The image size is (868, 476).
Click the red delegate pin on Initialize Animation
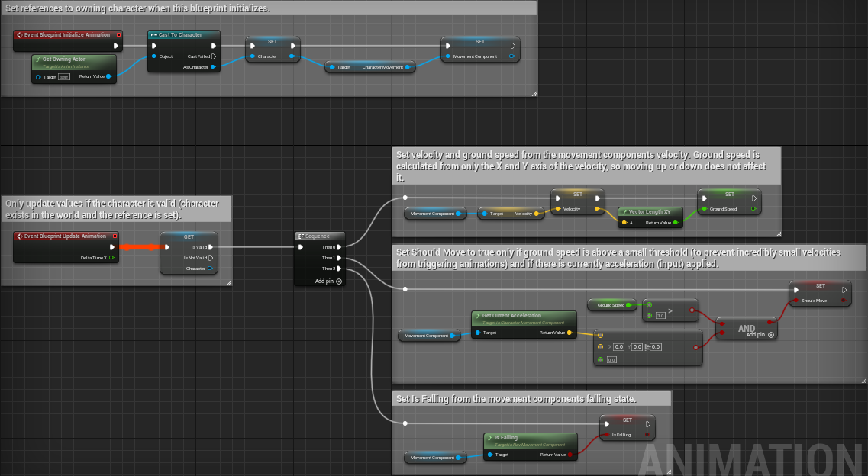(x=118, y=35)
